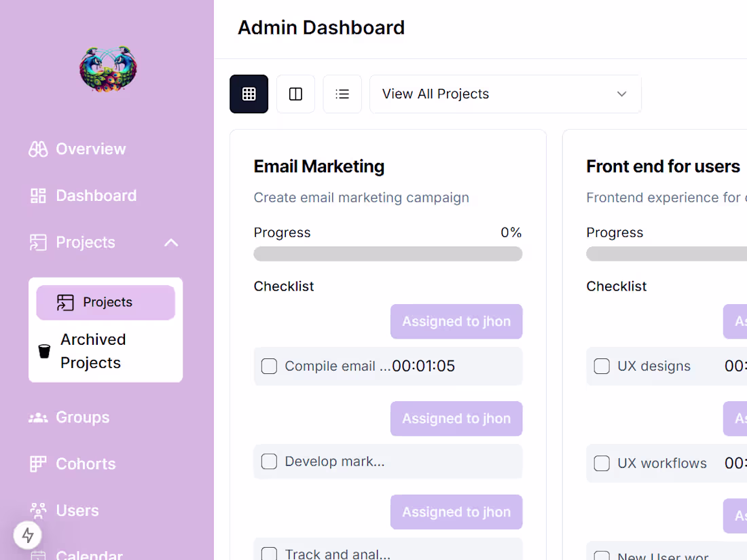Click the trash Archived Projects icon

(44, 351)
